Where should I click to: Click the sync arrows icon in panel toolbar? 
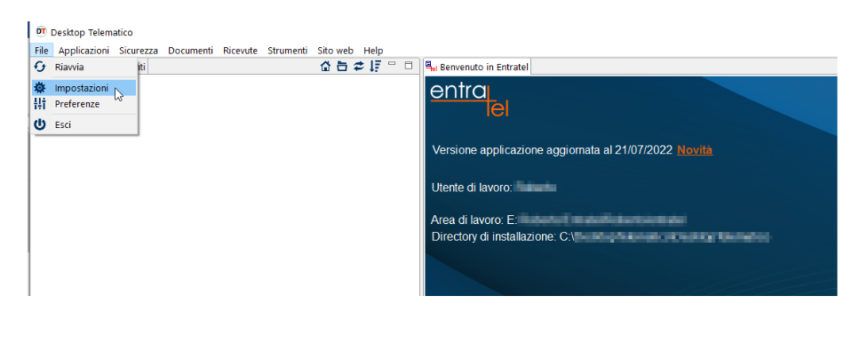(358, 67)
